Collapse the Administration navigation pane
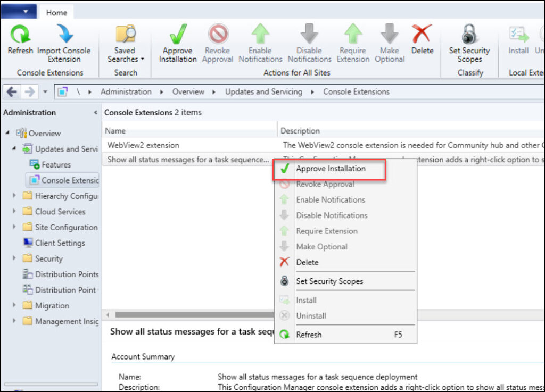 click(95, 113)
